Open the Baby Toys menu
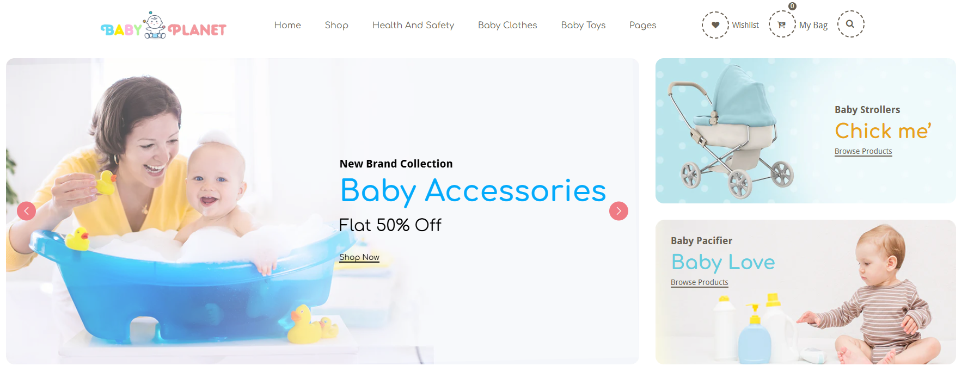 [583, 25]
